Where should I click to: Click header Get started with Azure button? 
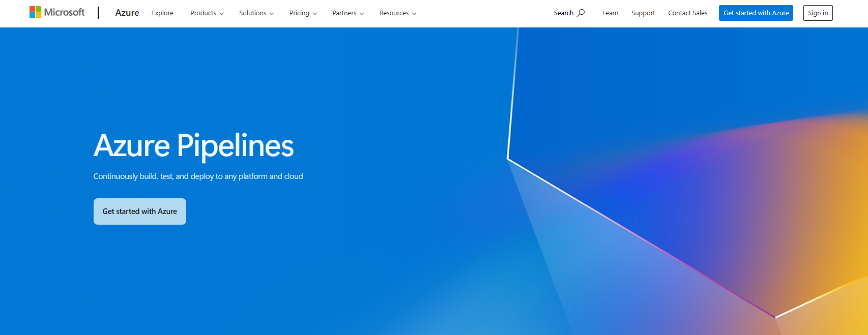coord(756,13)
